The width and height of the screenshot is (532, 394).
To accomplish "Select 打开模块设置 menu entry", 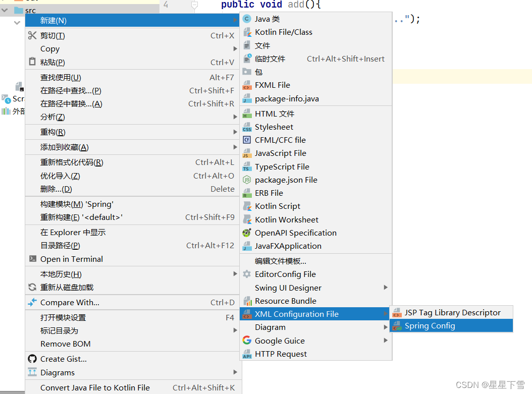I will [132, 317].
